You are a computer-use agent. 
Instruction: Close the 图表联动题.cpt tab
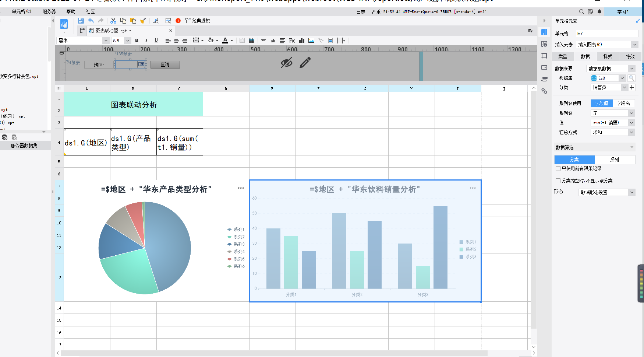(x=171, y=31)
